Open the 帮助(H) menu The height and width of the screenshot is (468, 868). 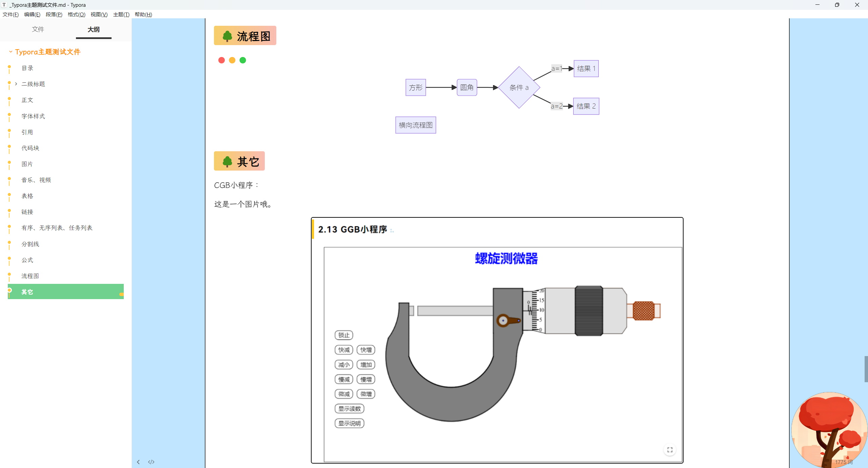click(x=143, y=14)
